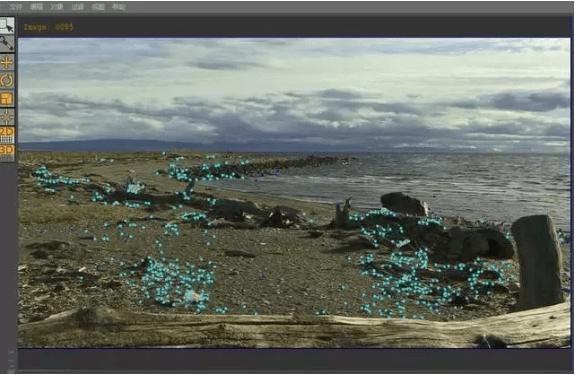Open the 编辑 (Edit) menu

coord(36,7)
